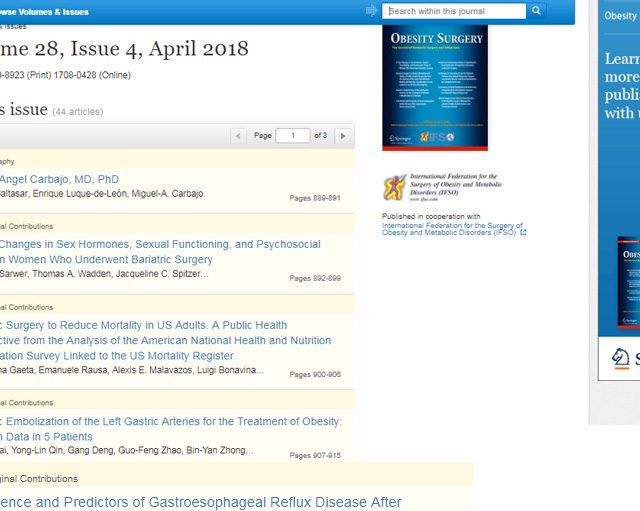Screen dimensions: 640x511
Task: Click the arrow icon beside the search box
Action: pos(372,12)
